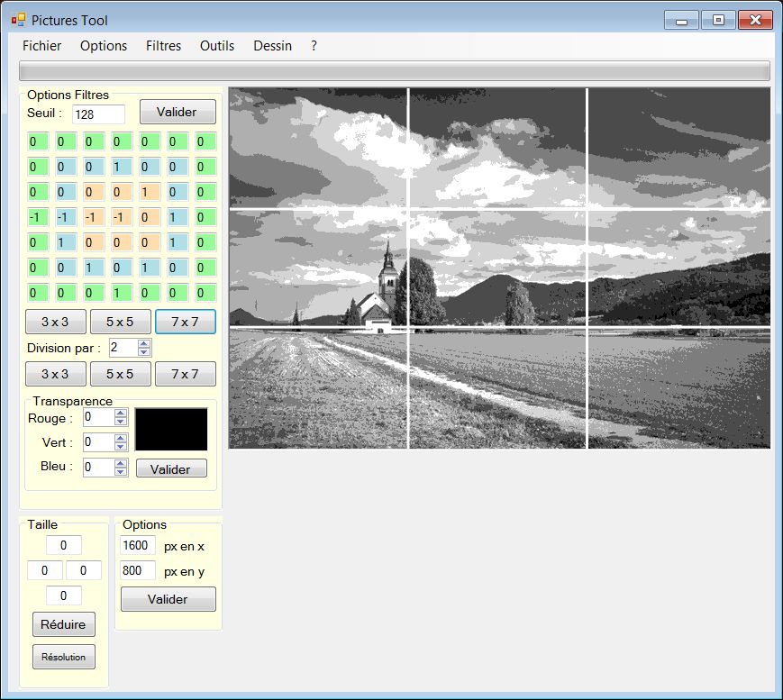Click the bottom-right green cell of the matrix
The width and height of the screenshot is (783, 700).
(x=205, y=293)
